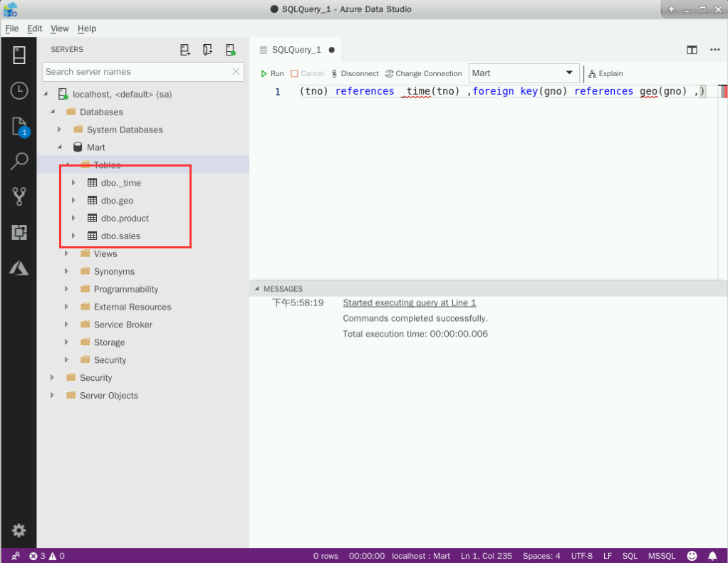Open the Mart database dropdown

tap(524, 73)
